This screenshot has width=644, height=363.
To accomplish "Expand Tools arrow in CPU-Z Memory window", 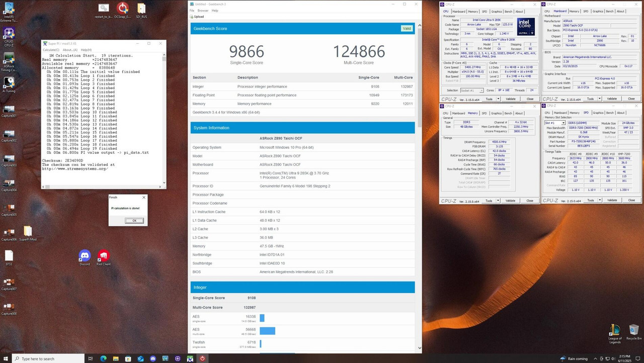I will click(499, 201).
